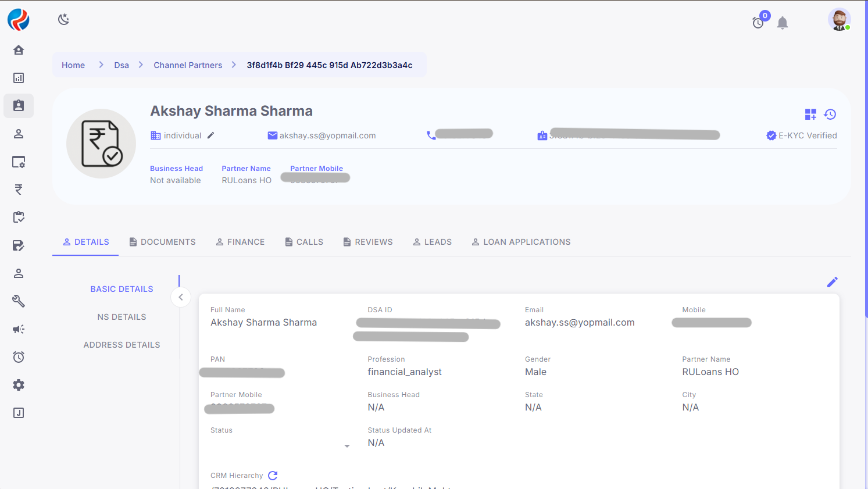
Task: Select ADDRESS DETAILS section
Action: click(122, 345)
